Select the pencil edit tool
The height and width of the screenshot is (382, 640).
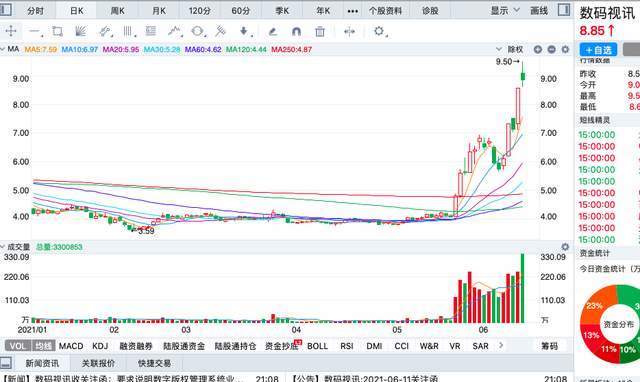273,31
